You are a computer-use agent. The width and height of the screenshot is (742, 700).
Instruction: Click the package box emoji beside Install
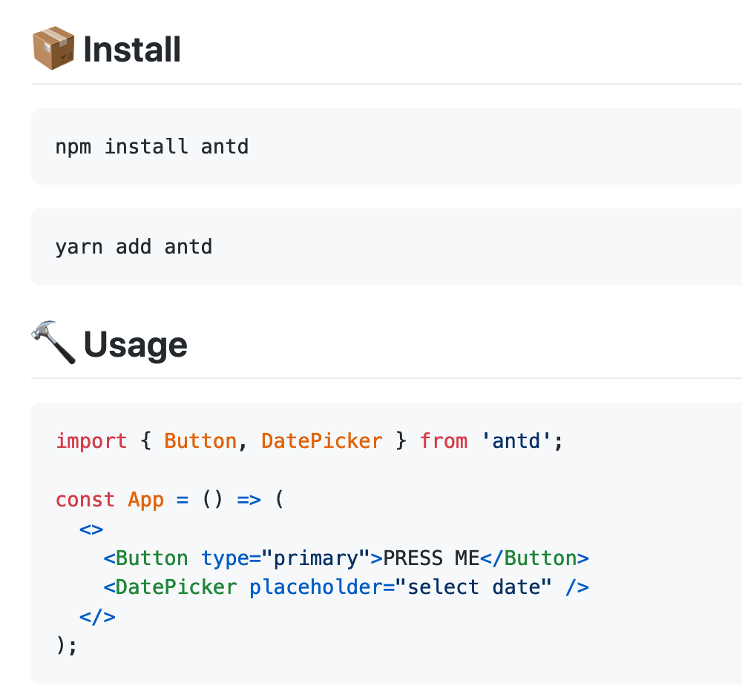click(x=53, y=48)
